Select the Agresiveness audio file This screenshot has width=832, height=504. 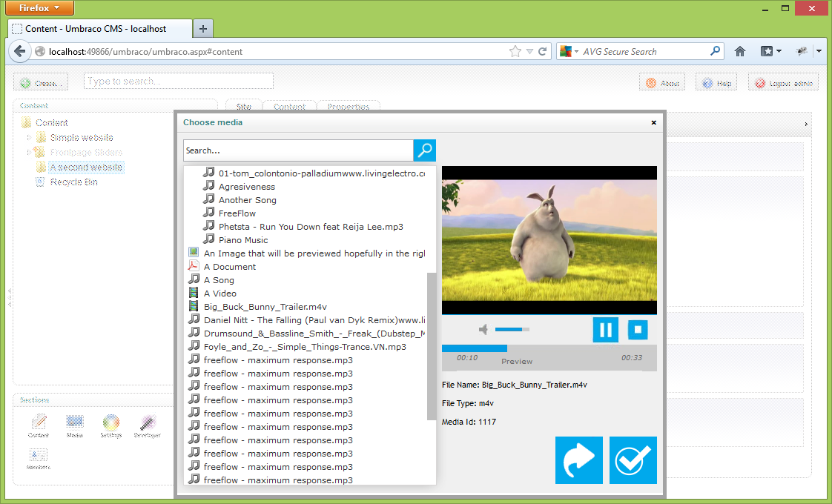point(247,187)
